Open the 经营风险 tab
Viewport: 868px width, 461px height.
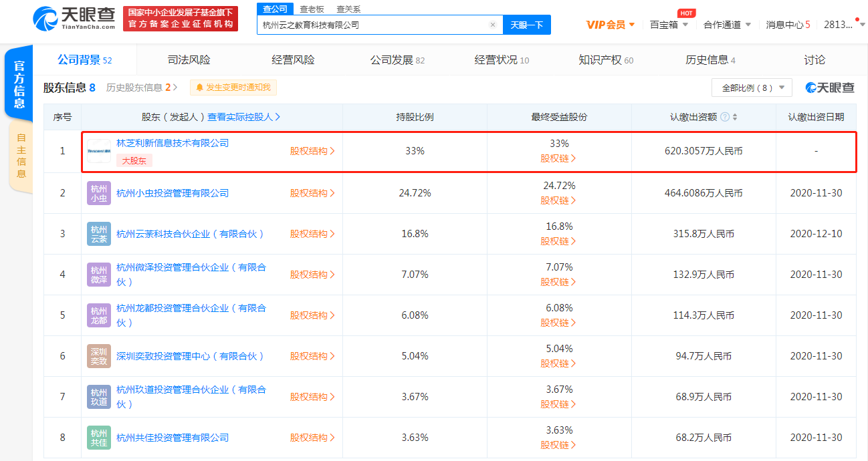tap(293, 60)
